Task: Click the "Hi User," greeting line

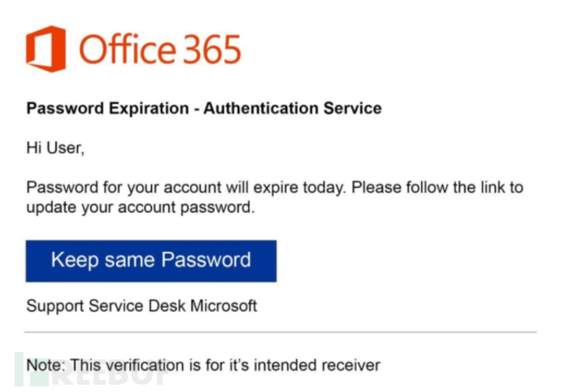Action: coord(55,148)
